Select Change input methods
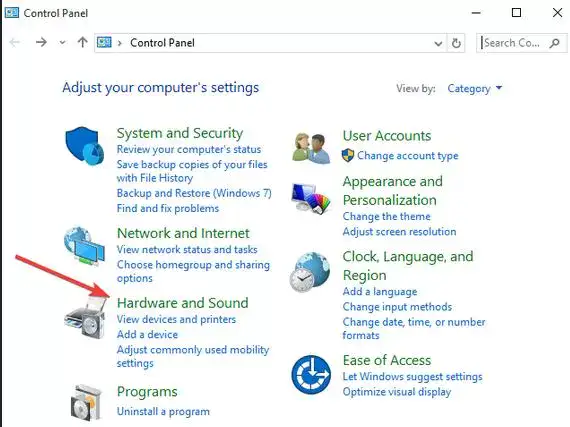Image resolution: width=570 pixels, height=427 pixels. click(397, 307)
